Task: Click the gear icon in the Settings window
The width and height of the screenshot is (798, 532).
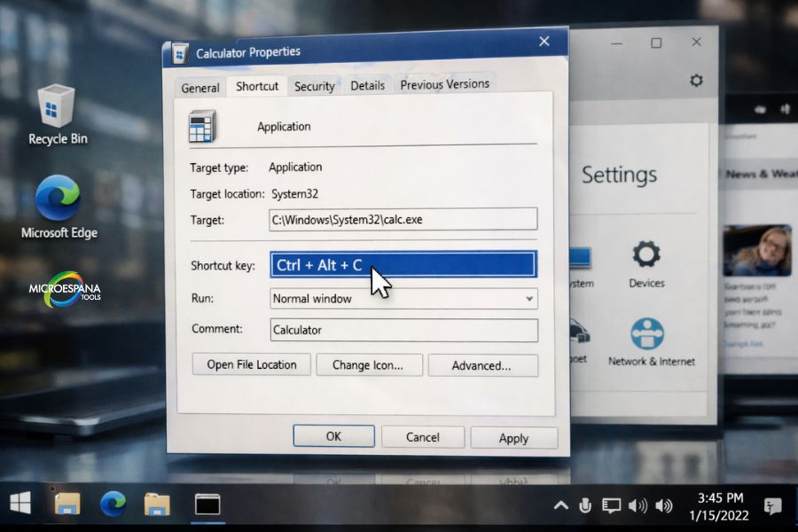Action: pos(695,80)
